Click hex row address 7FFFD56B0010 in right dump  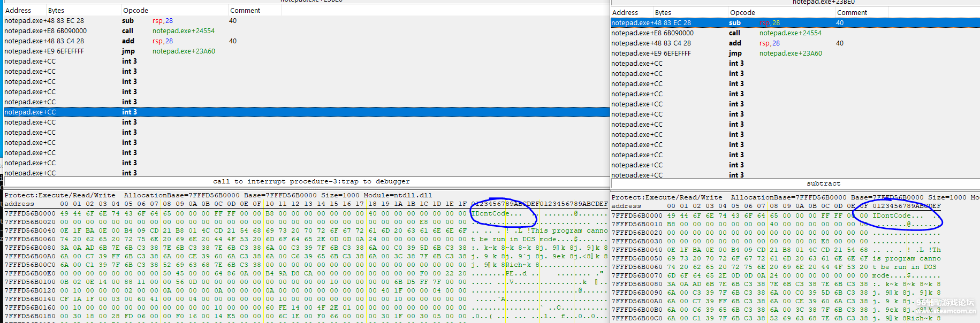(637, 224)
